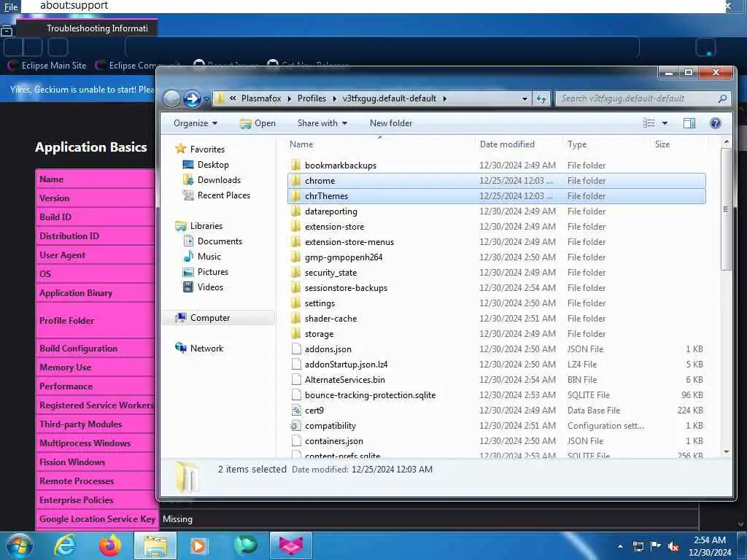This screenshot has width=747, height=560.
Task: Select AlternateServices.bin file icon
Action: pyautogui.click(x=296, y=380)
